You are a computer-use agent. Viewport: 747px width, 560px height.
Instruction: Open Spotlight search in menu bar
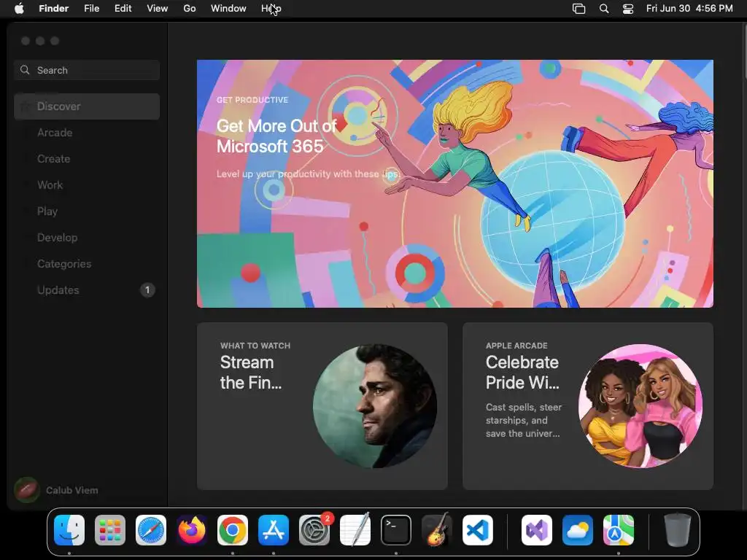click(x=603, y=9)
